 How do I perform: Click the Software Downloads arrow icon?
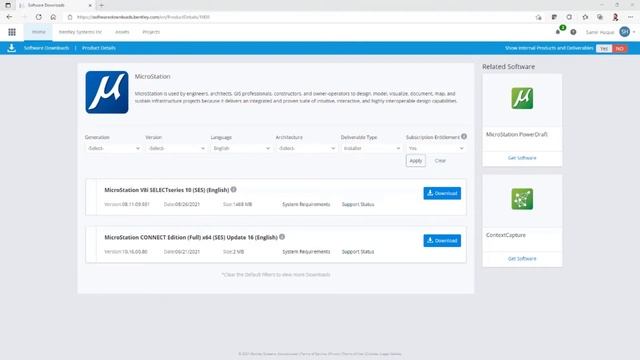click(11, 48)
